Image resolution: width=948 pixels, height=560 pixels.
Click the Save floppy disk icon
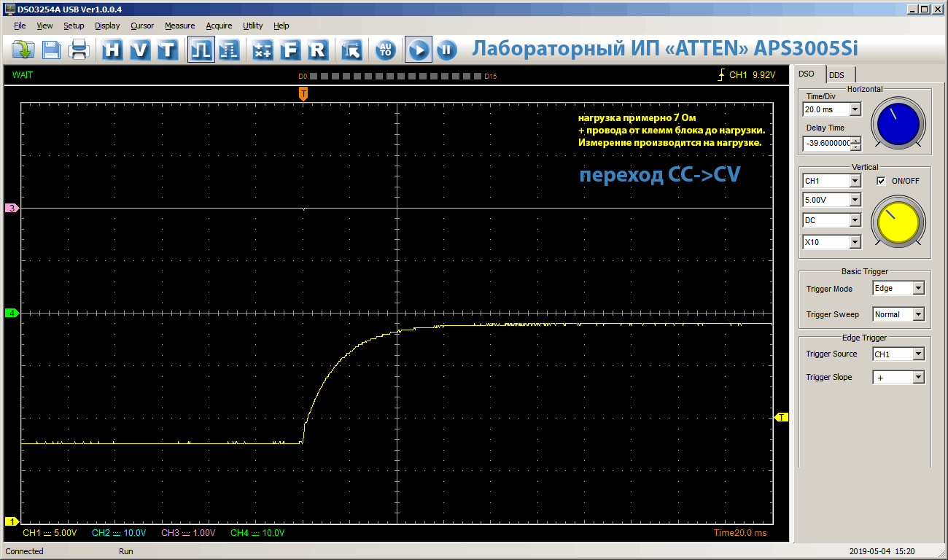(52, 50)
